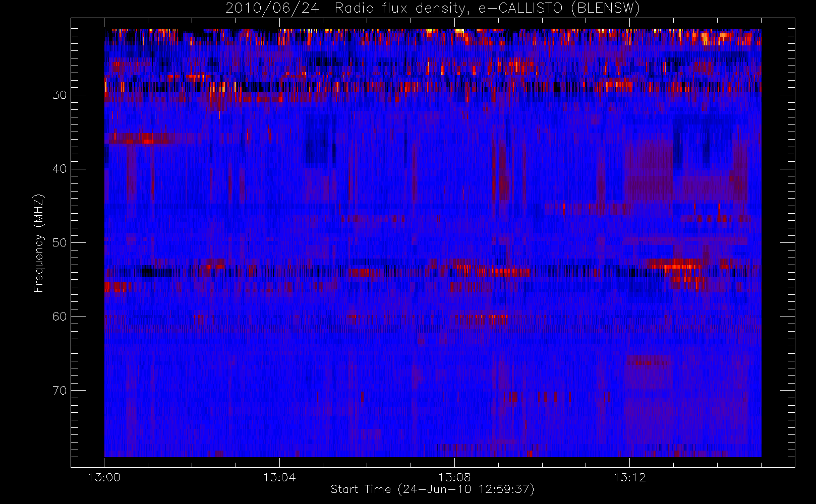Click the 50 frequency tick label
This screenshot has width=816, height=504.
pos(60,243)
